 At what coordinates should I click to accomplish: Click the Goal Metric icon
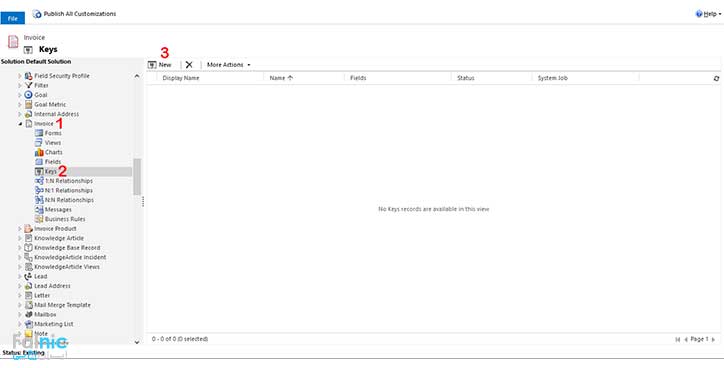pos(28,104)
